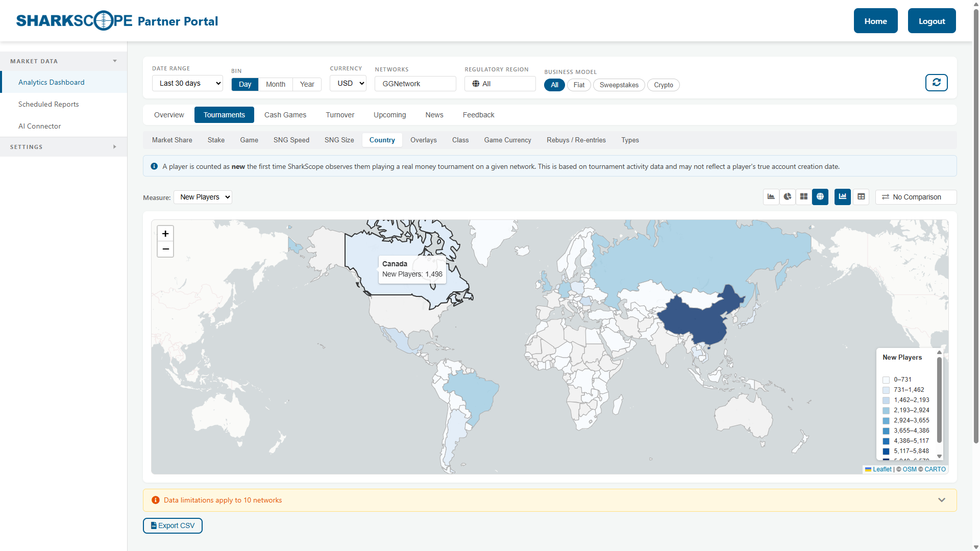
Task: Zoom out on the map
Action: tap(165, 249)
